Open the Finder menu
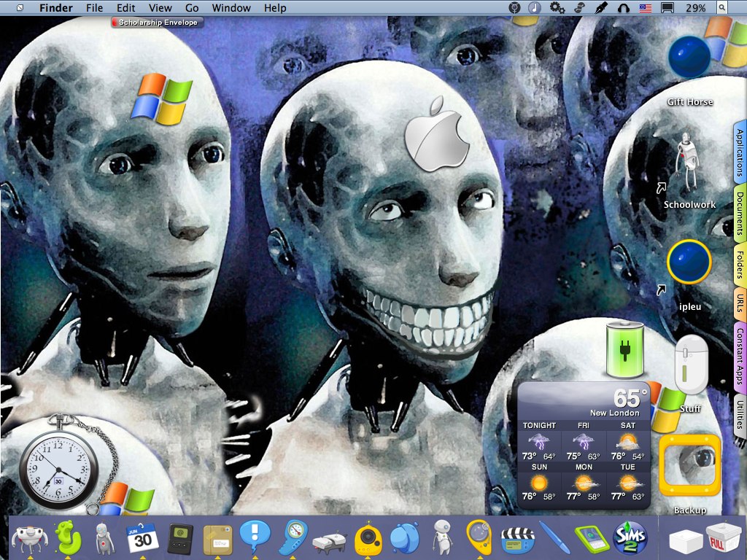The width and height of the screenshot is (747, 560). click(x=55, y=8)
